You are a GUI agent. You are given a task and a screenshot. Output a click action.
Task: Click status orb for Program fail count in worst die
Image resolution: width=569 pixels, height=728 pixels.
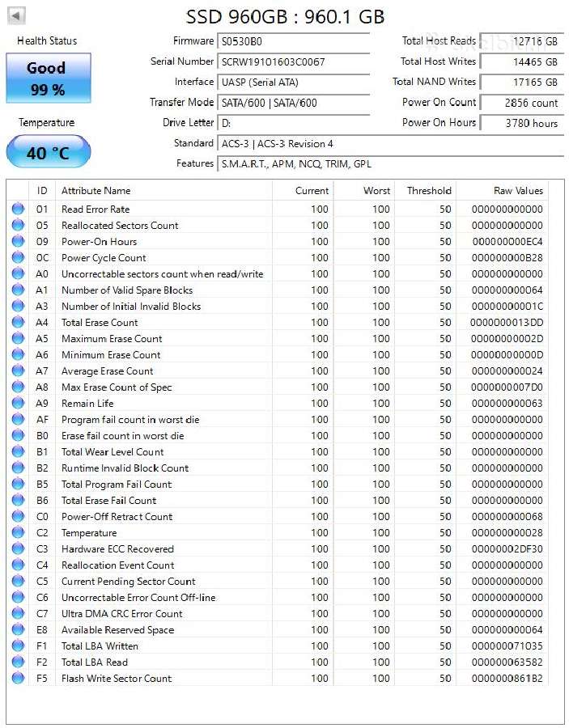[18, 419]
